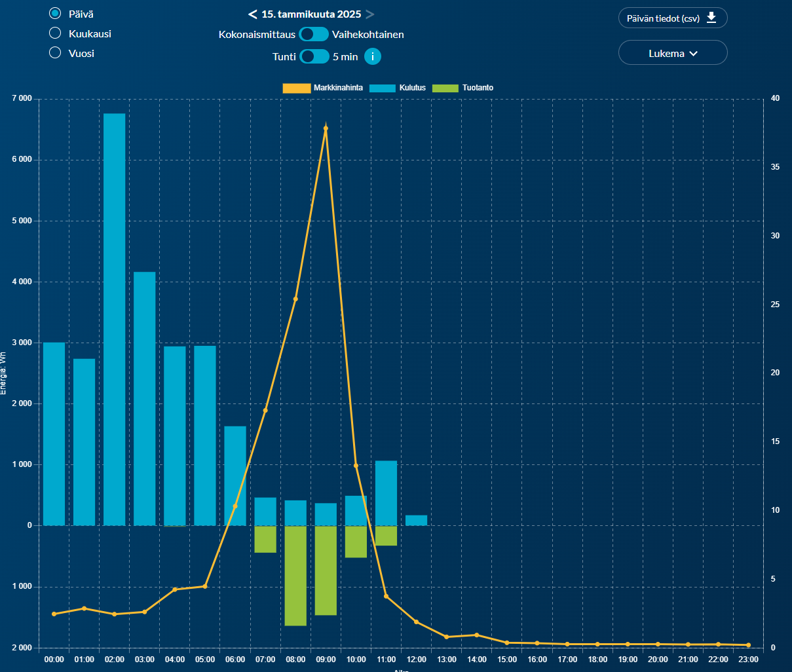Go to previous day with left chevron
The width and height of the screenshot is (792, 672).
[253, 14]
